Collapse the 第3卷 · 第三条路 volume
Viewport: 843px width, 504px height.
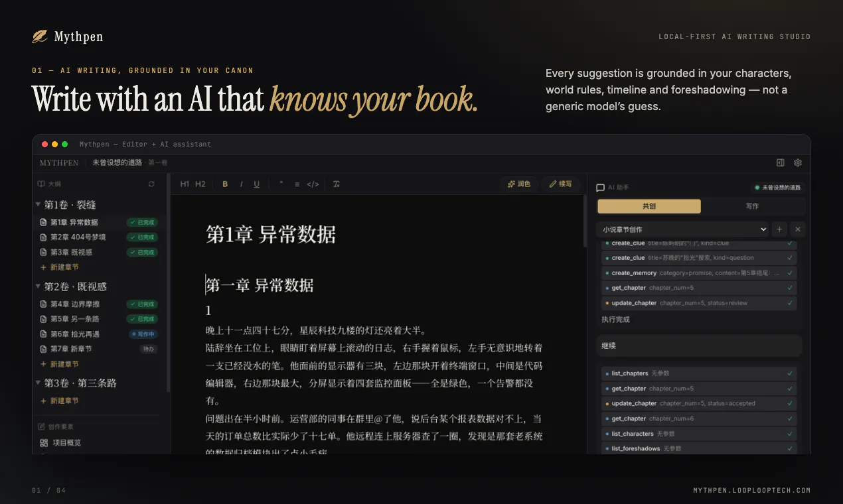tap(38, 383)
